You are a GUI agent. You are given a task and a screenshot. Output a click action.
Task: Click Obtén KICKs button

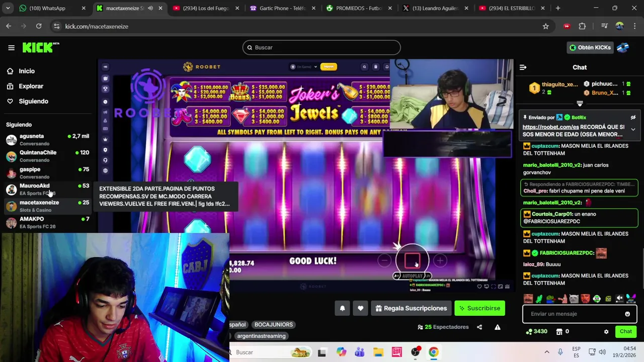click(590, 47)
